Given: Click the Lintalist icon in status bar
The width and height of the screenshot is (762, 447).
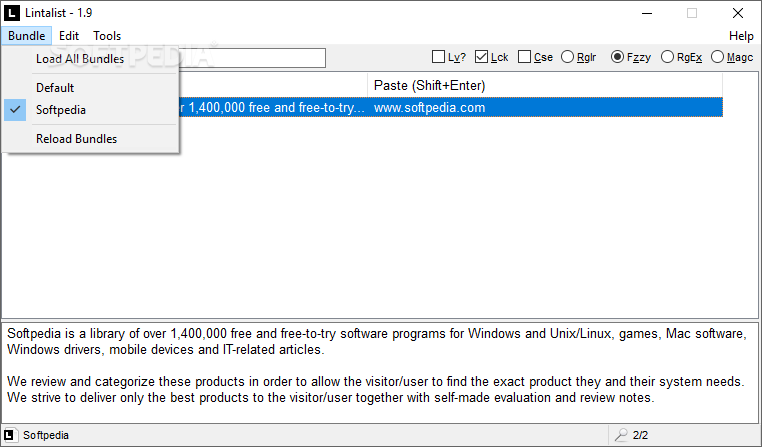Looking at the screenshot, I should [10, 435].
